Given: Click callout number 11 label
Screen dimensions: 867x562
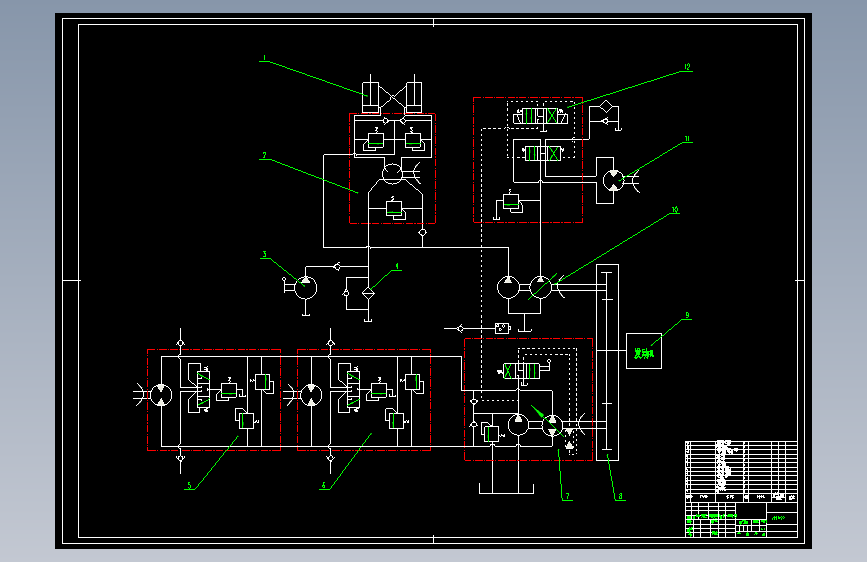Looking at the screenshot, I should (687, 139).
